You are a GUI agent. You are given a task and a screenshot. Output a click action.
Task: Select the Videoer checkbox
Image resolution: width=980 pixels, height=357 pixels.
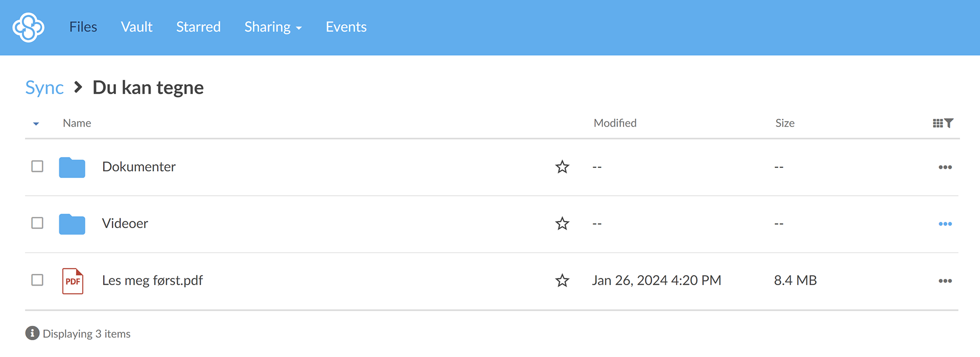[37, 223]
